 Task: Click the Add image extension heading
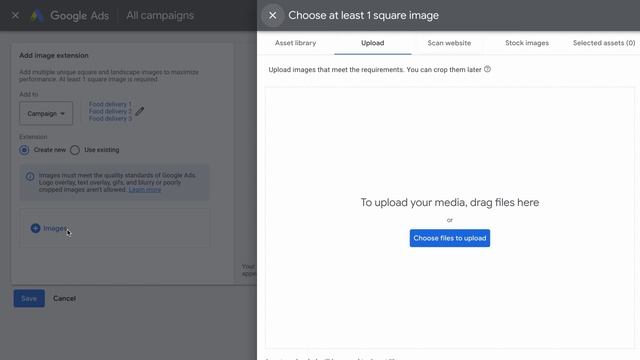tap(54, 56)
